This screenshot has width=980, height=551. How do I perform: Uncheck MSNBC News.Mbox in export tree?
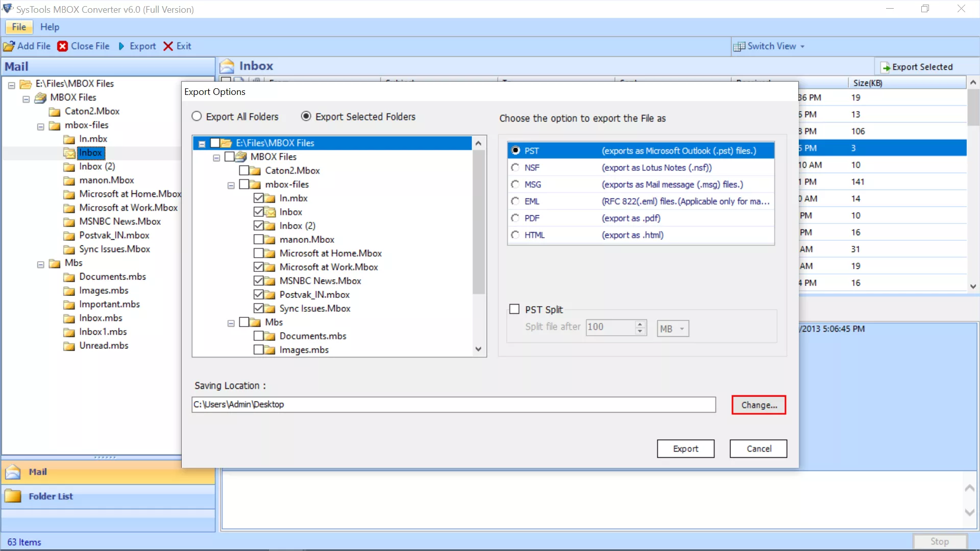tap(258, 281)
